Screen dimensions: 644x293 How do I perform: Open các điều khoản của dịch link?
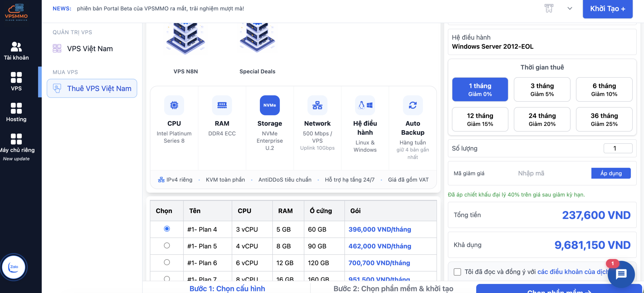click(x=573, y=272)
